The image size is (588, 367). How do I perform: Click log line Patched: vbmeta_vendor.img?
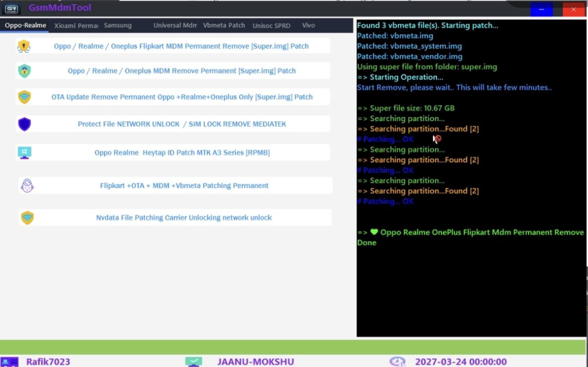click(x=409, y=57)
